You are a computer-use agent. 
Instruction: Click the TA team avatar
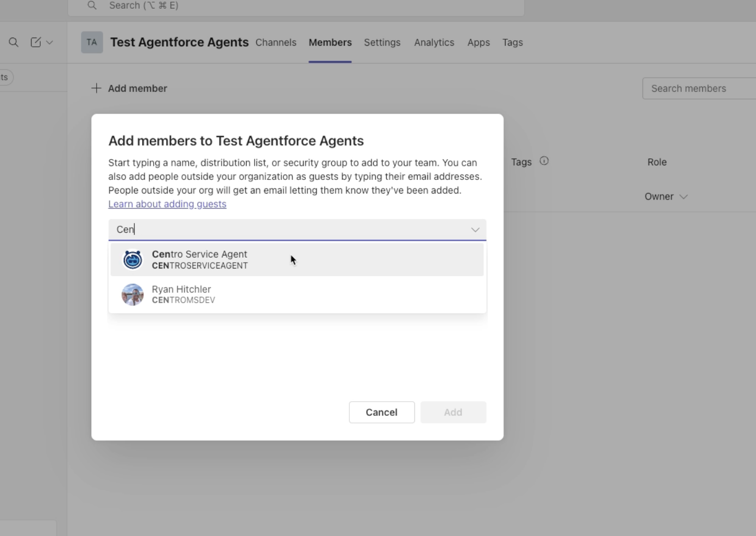(92, 42)
